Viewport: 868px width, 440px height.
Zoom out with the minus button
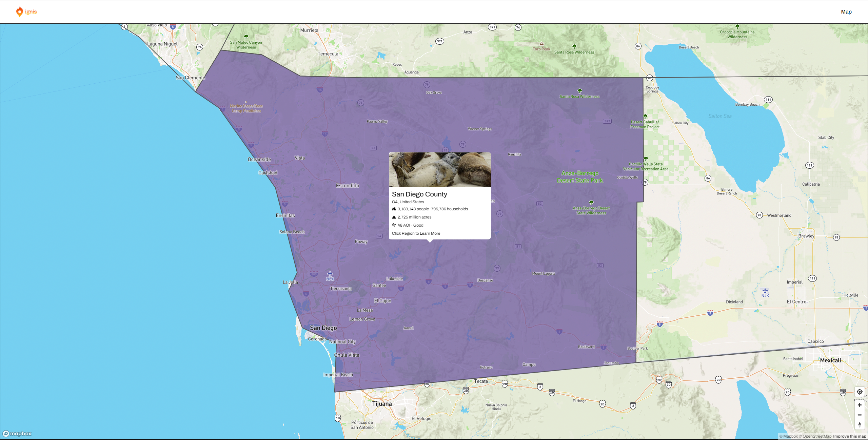860,415
